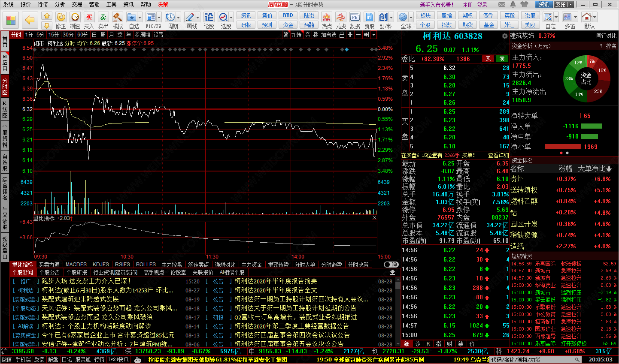
Task: Open the 模拟 simulated trading gavel icon
Action: pyautogui.click(x=118, y=17)
